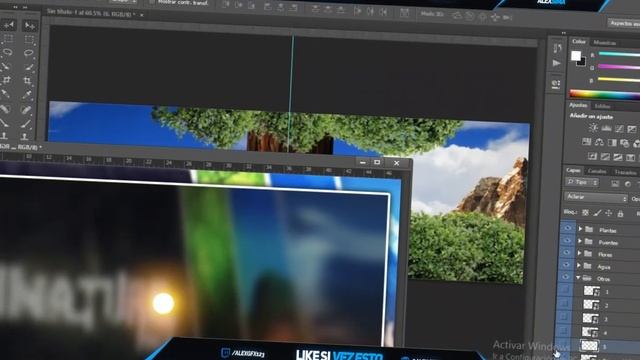Select the Ajustes panel tab

(578, 105)
